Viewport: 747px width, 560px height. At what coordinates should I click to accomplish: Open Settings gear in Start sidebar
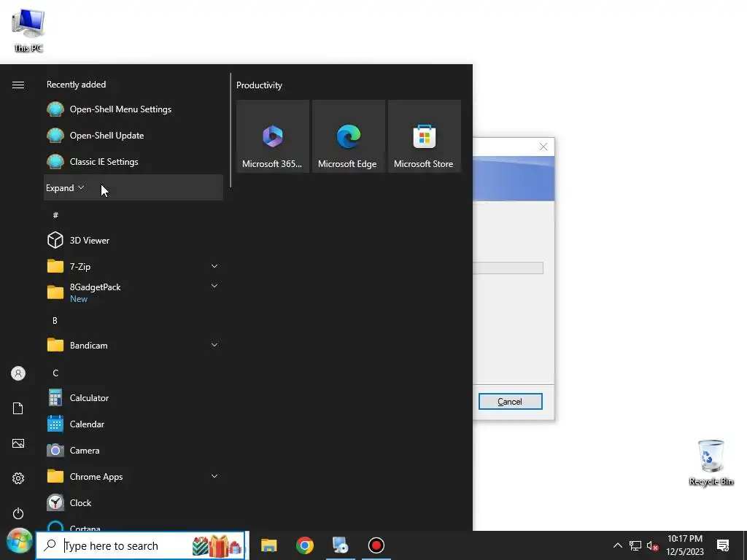pyautogui.click(x=18, y=478)
